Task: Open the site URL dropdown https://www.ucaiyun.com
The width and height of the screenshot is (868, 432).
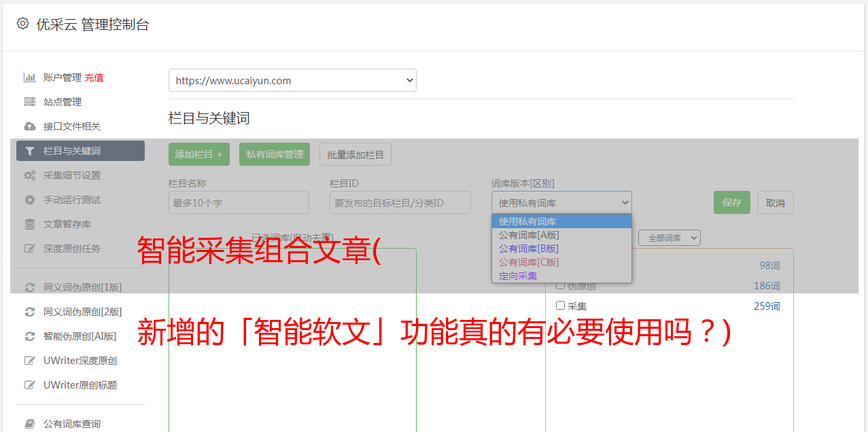Action: tap(292, 80)
